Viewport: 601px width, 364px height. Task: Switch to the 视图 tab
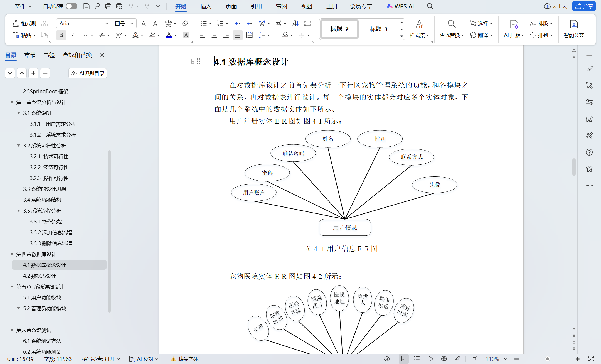pos(307,6)
